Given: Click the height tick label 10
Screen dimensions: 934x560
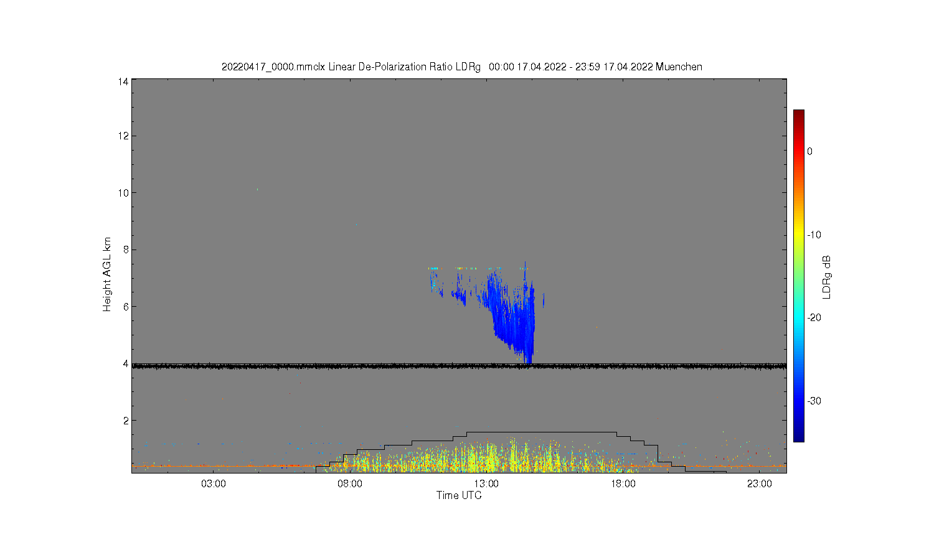Looking at the screenshot, I should [x=123, y=193].
